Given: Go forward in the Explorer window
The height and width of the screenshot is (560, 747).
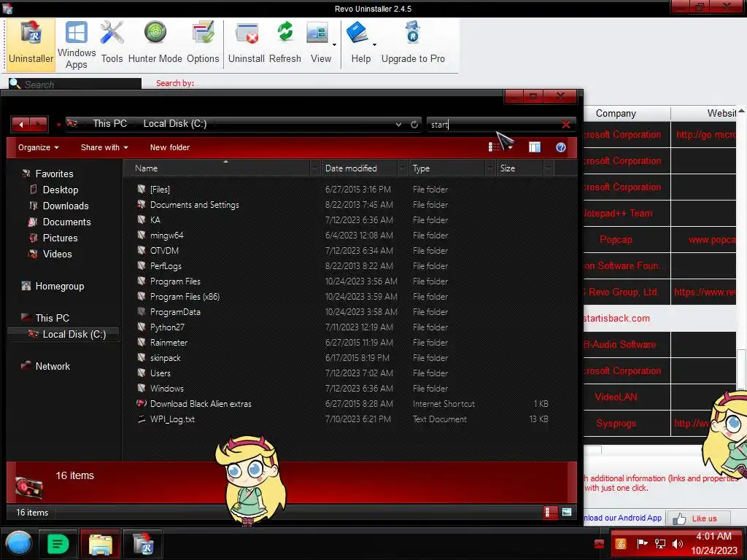Looking at the screenshot, I should point(39,124).
